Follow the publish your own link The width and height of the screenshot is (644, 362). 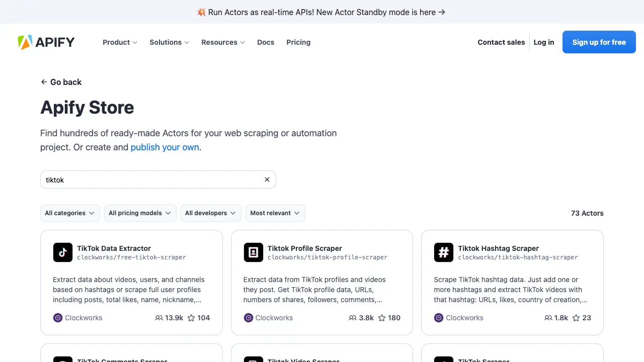[x=165, y=147]
